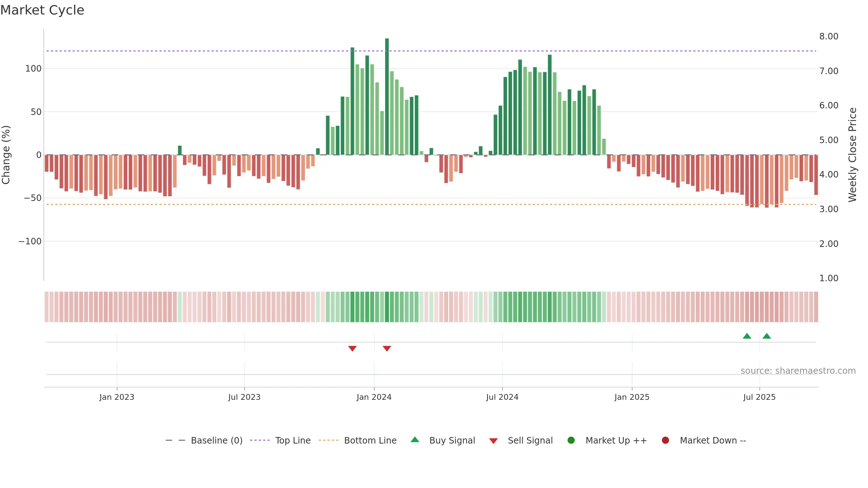Click the source: sharemaestro.com text

tap(798, 371)
